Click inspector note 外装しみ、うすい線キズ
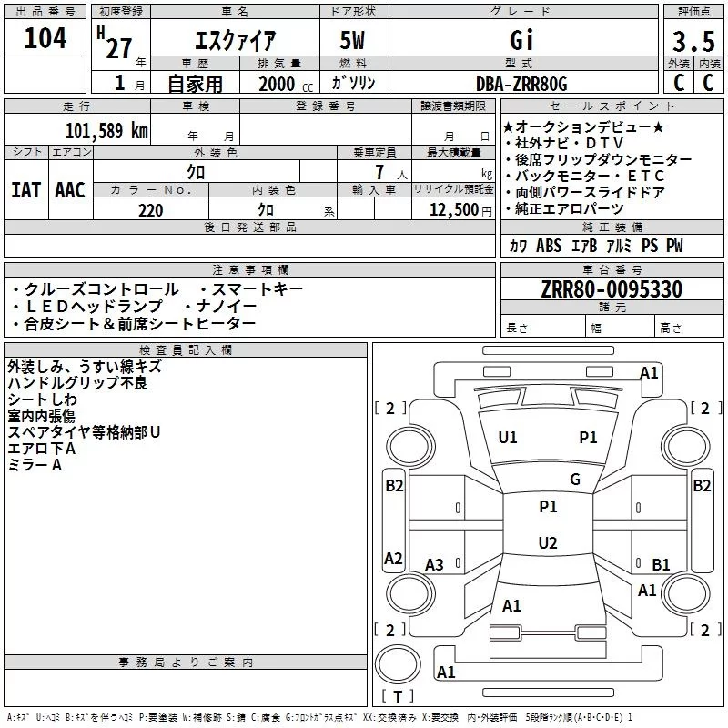Screen dimensions: 728x728 85,367
